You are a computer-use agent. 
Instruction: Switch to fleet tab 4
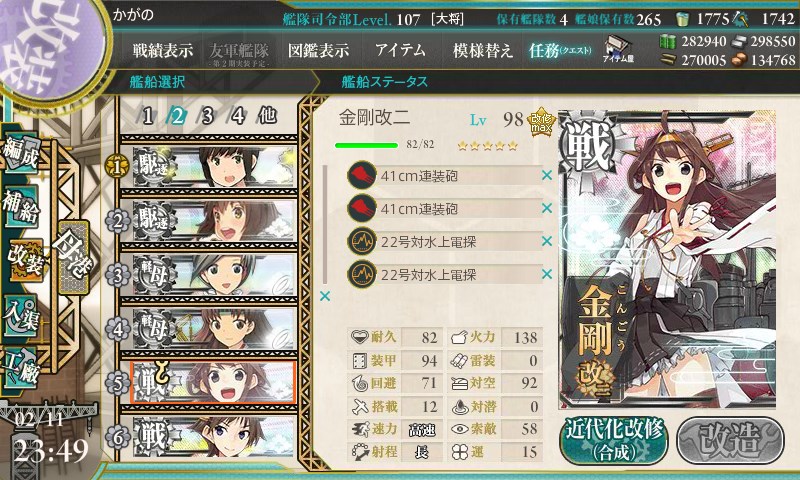238,116
